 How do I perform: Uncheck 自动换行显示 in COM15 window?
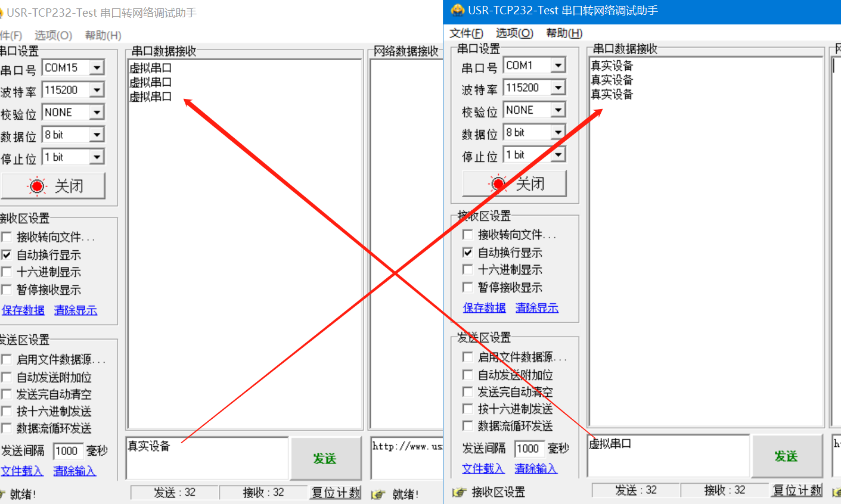(x=6, y=255)
